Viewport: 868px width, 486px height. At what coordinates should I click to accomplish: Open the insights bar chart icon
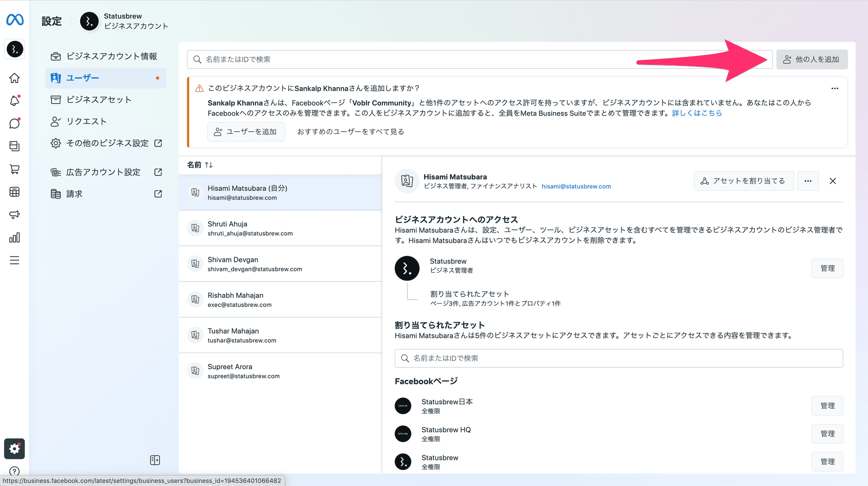(14, 238)
